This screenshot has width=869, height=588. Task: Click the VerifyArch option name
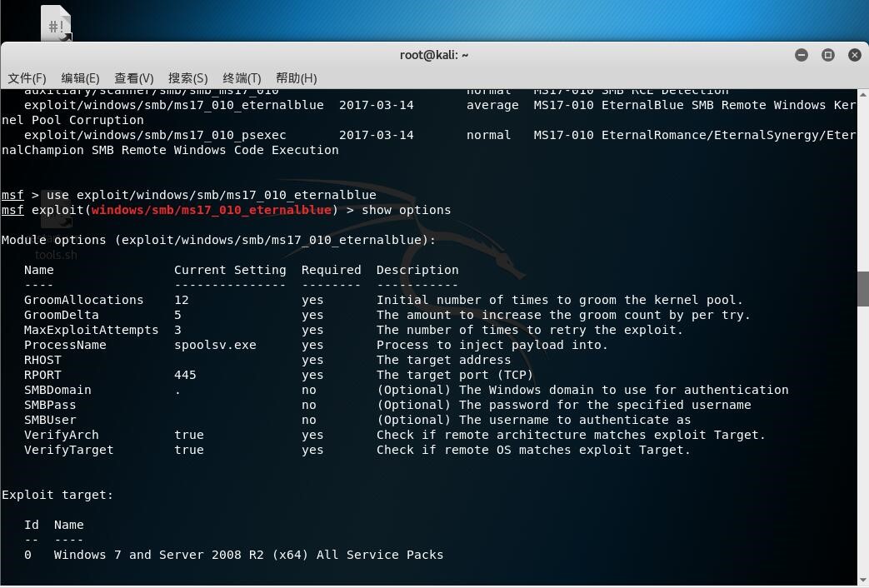click(x=62, y=435)
